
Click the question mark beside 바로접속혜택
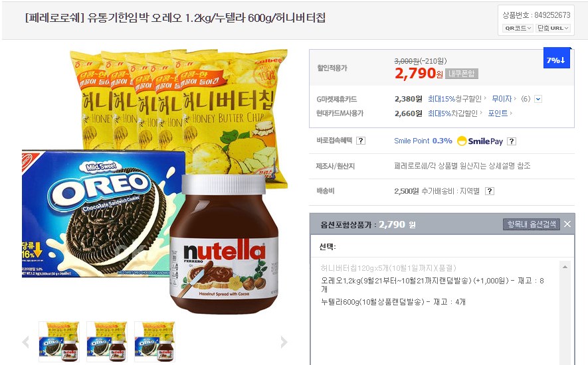(360, 141)
